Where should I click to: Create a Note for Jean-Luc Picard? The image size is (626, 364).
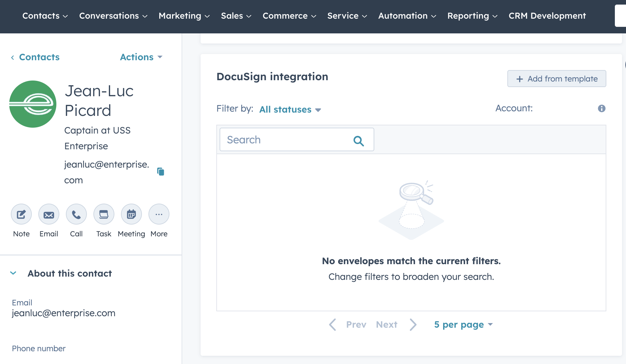click(x=21, y=214)
